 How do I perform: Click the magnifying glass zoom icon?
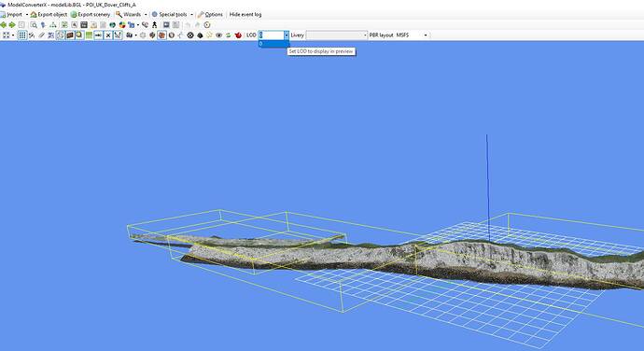point(34,25)
